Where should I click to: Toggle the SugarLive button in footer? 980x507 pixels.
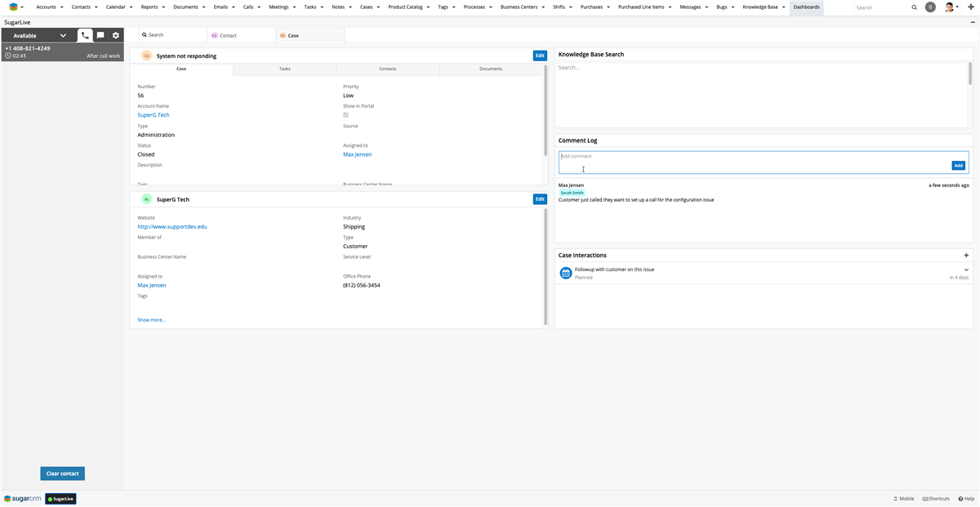60,499
